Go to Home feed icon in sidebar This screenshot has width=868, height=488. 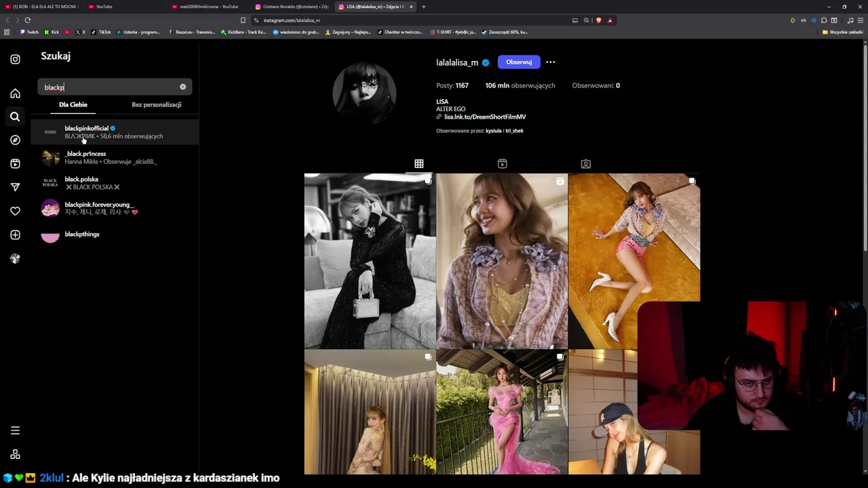coord(15,94)
